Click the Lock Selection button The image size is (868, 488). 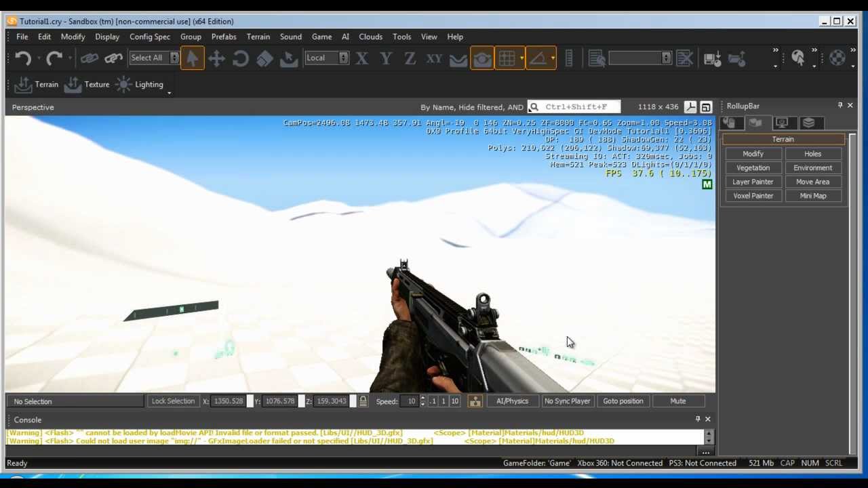[x=173, y=401]
